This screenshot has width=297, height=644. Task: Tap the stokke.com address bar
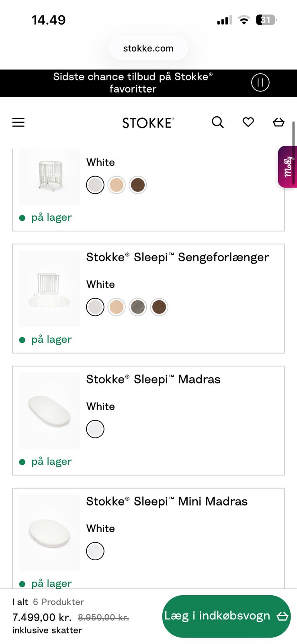point(148,48)
